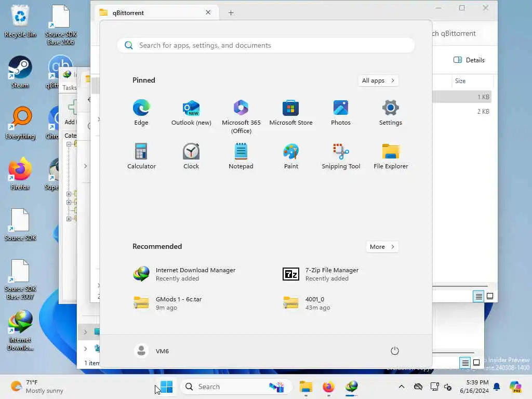This screenshot has height=399, width=532.
Task: Open File Explorer pinned app
Action: pyautogui.click(x=391, y=156)
